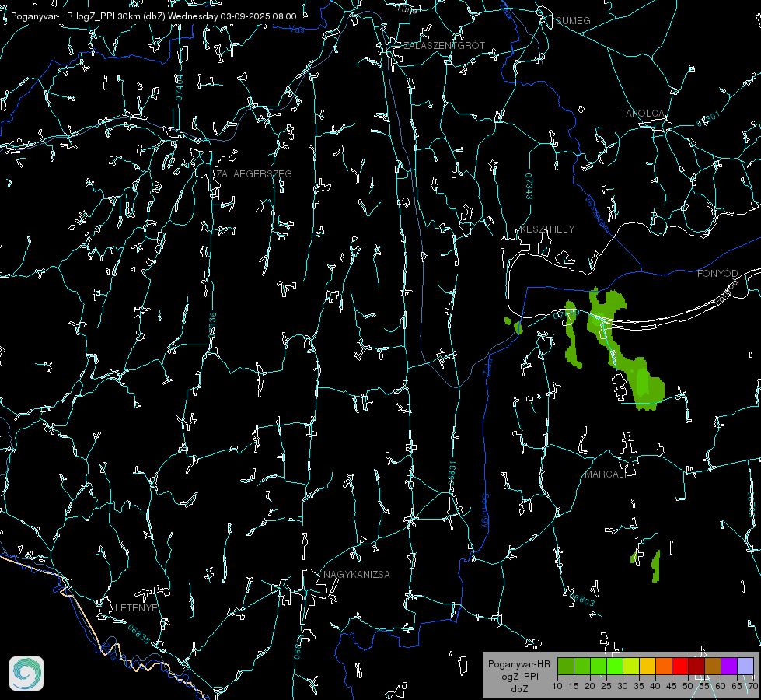
Task: Select the 60-65 dBZ purple legend swatch
Action: point(728,666)
